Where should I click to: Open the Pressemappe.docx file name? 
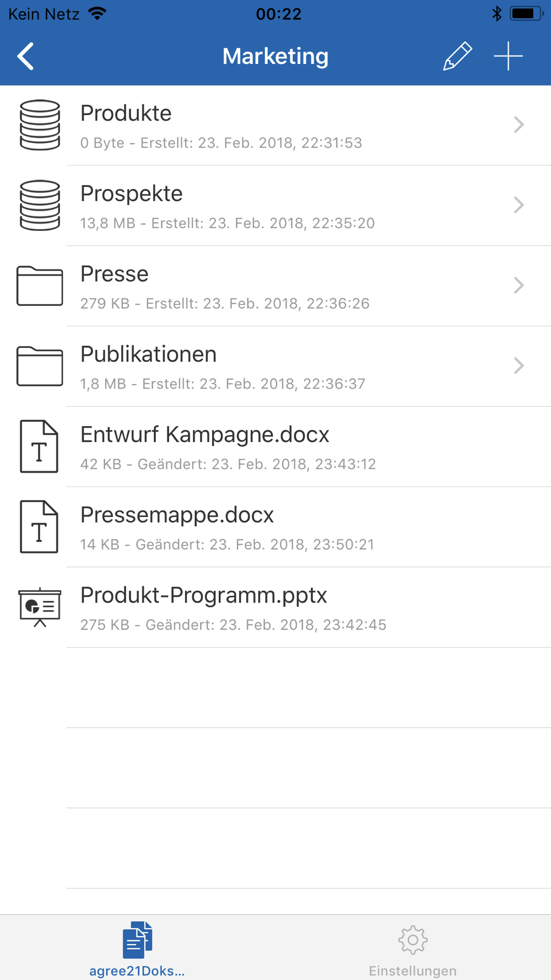point(177,515)
